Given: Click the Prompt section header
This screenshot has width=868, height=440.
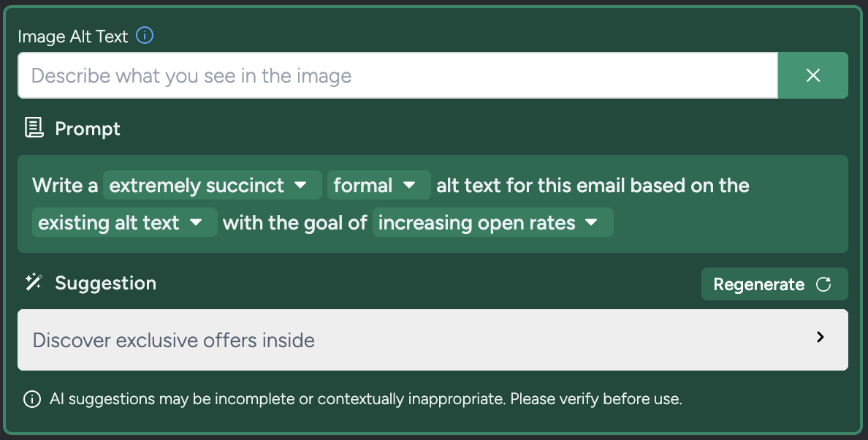Looking at the screenshot, I should tap(87, 128).
